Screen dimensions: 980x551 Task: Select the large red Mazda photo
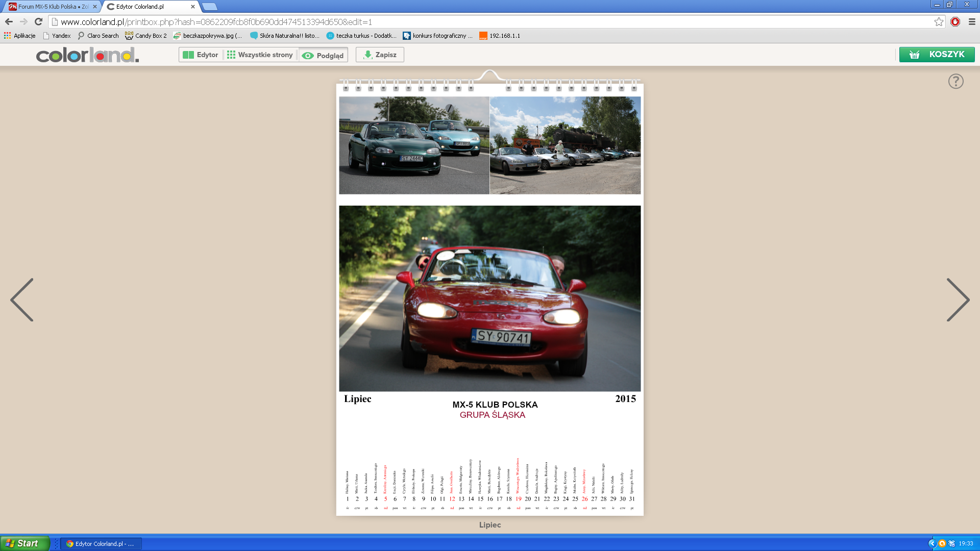click(489, 298)
